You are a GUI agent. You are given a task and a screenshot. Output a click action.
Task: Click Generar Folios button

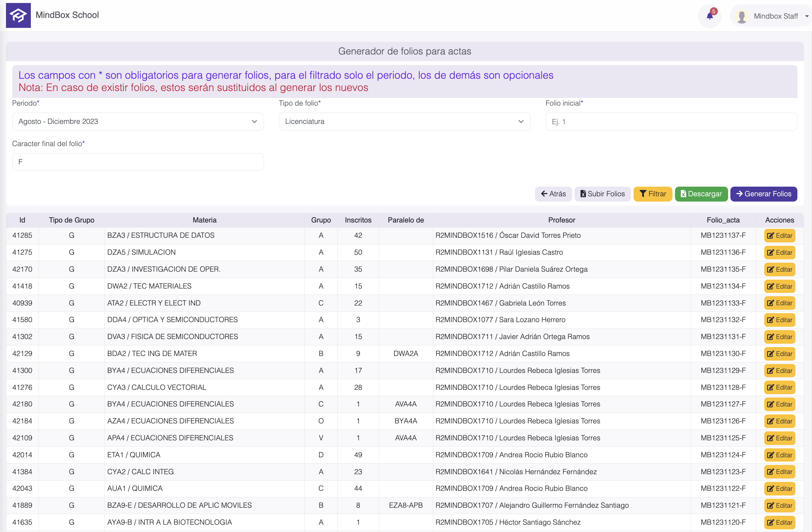click(763, 194)
